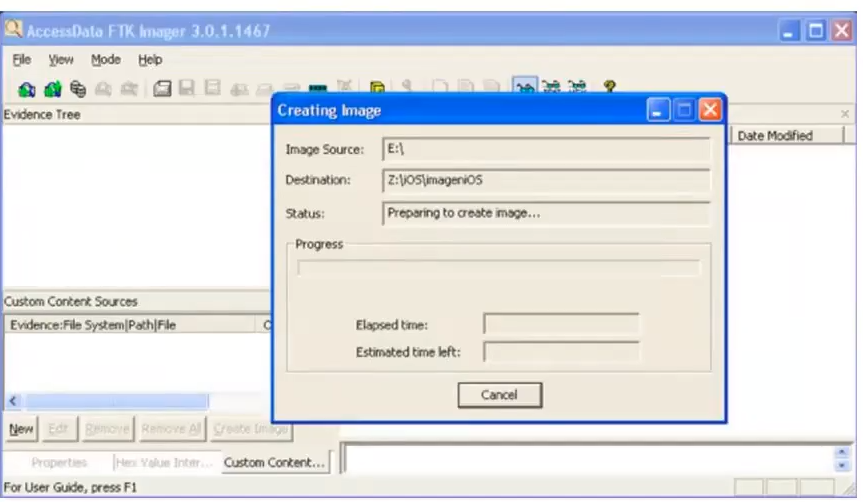Screen dimensions: 863x502
Task: Close the Evidence Tree pane with the small X
Action: (x=845, y=114)
